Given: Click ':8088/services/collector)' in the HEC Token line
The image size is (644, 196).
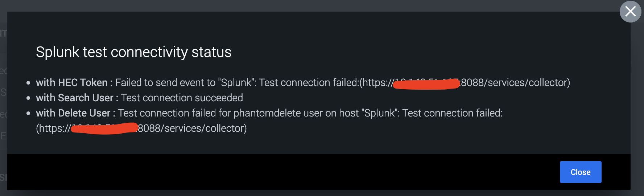Looking at the screenshot, I should (515, 83).
